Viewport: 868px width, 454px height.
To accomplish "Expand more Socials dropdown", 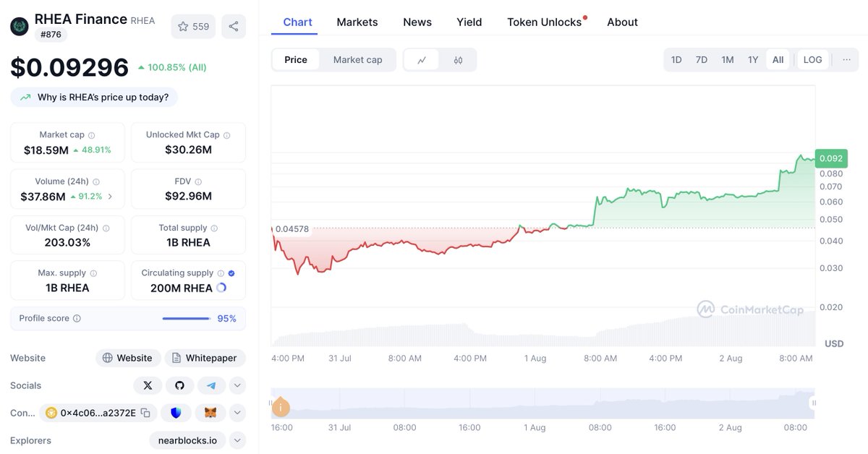I will (x=237, y=385).
